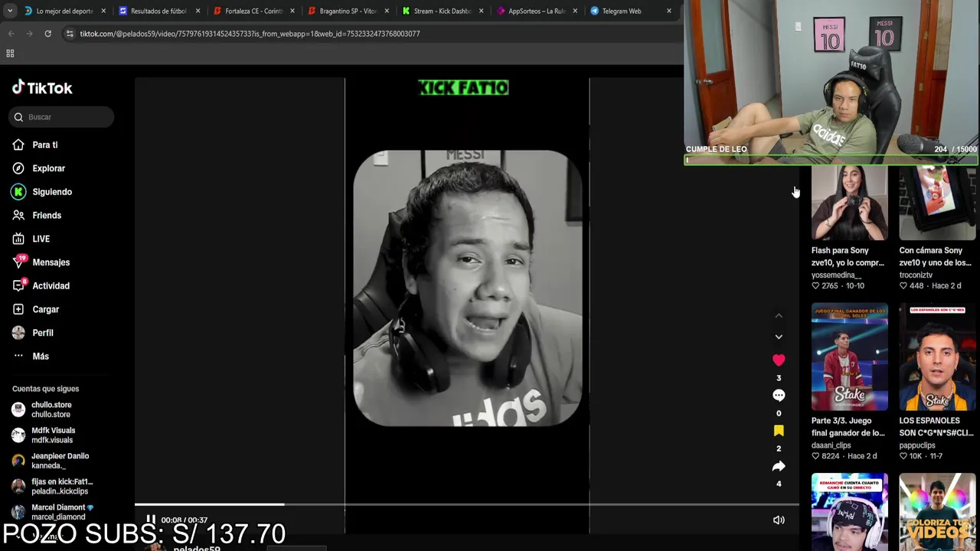Screen dimensions: 980x551
Task: Like the video with heart icon
Action: click(x=779, y=360)
